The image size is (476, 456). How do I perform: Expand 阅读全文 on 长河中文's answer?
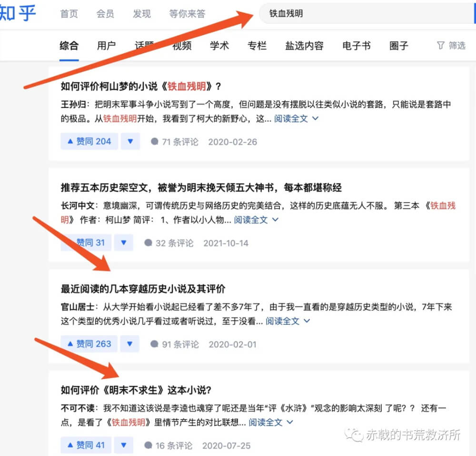tap(256, 219)
